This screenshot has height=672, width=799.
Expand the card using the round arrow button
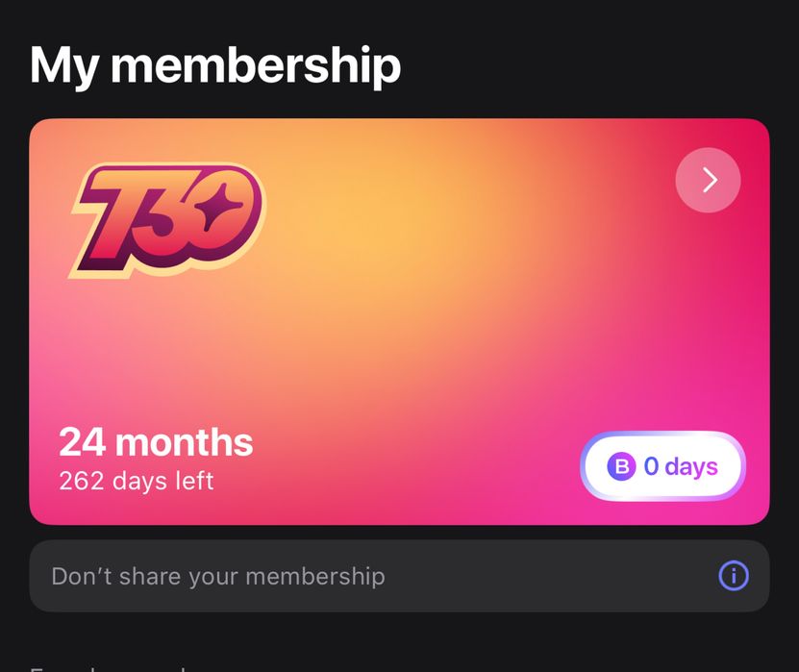709,180
